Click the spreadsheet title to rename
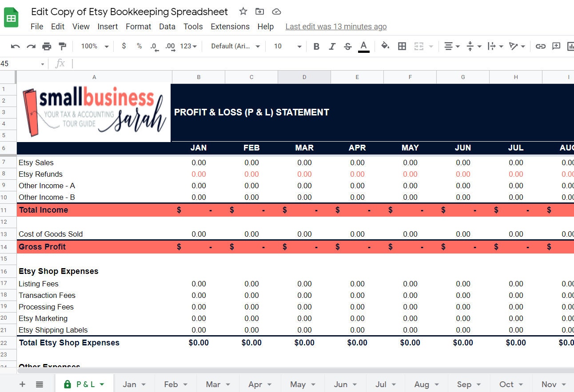The image size is (574, 392). 129,12
